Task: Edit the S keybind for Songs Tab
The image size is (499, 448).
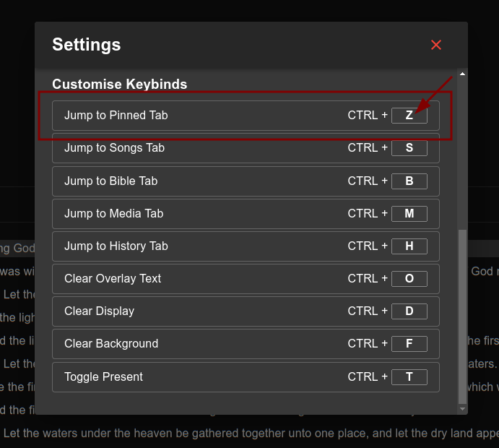Action: [409, 148]
